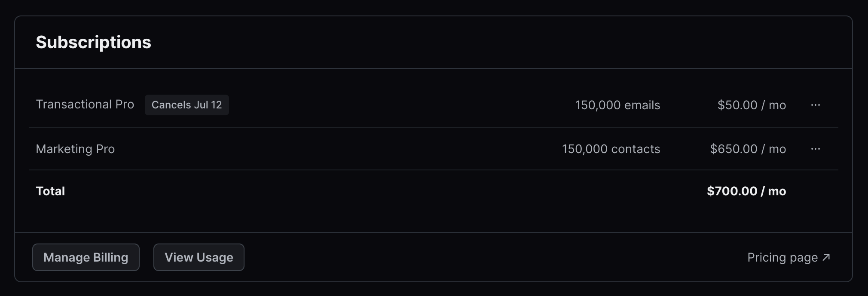Click the Subscriptions card heading
Viewport: 868px width, 296px height.
tap(94, 42)
